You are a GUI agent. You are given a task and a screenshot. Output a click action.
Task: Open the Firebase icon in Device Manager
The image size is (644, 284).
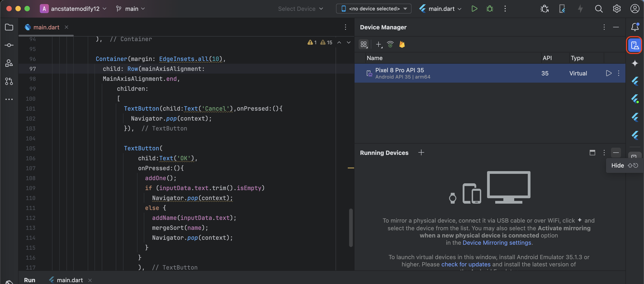(402, 44)
